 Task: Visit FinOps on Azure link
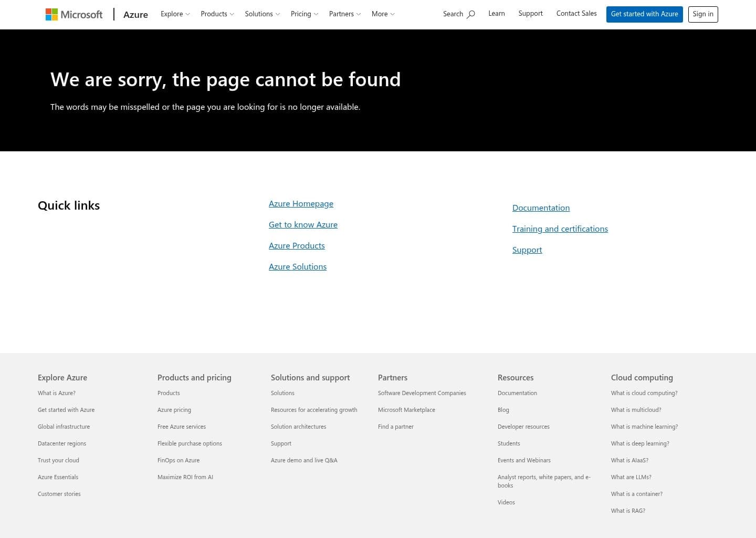pyautogui.click(x=178, y=460)
